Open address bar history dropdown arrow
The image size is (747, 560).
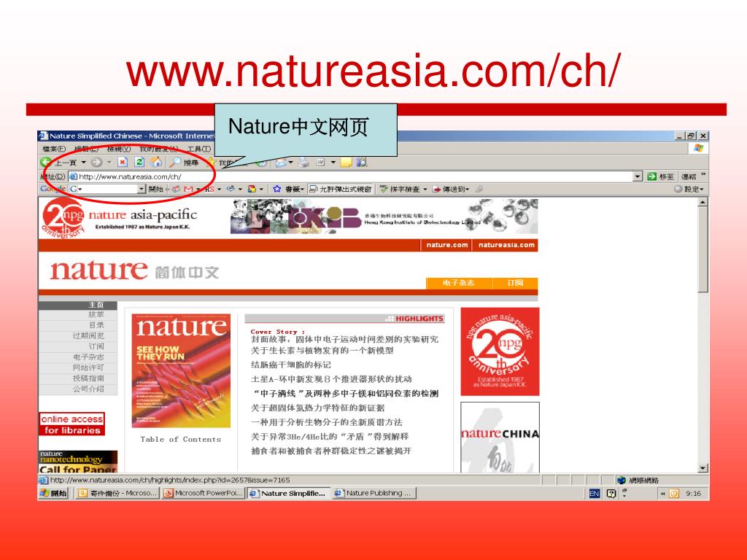point(638,176)
